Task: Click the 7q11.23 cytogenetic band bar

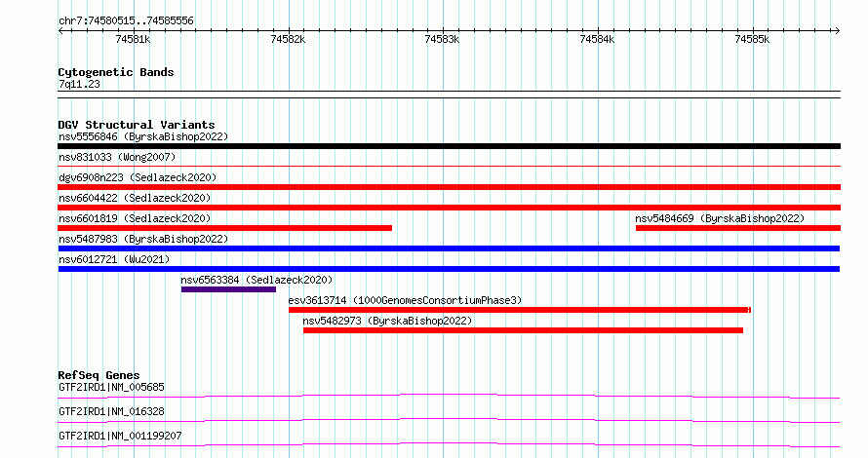Action: click(449, 95)
